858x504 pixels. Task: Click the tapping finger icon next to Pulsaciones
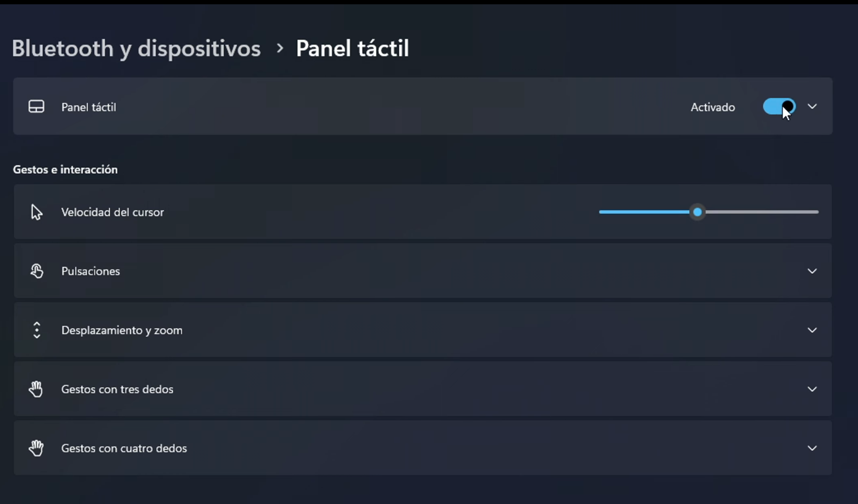tap(37, 271)
